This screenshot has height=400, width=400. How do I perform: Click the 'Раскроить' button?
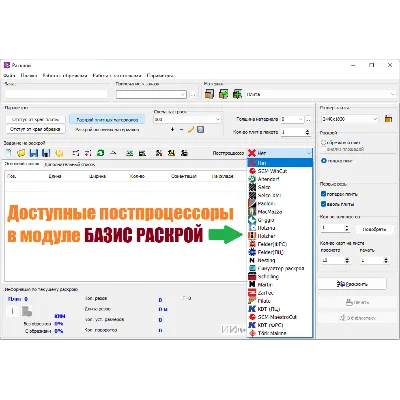352,284
